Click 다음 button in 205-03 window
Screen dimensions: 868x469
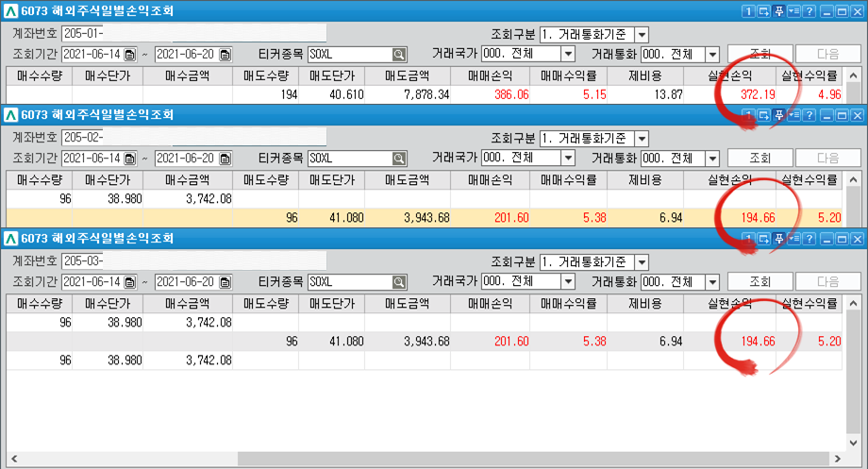827,282
